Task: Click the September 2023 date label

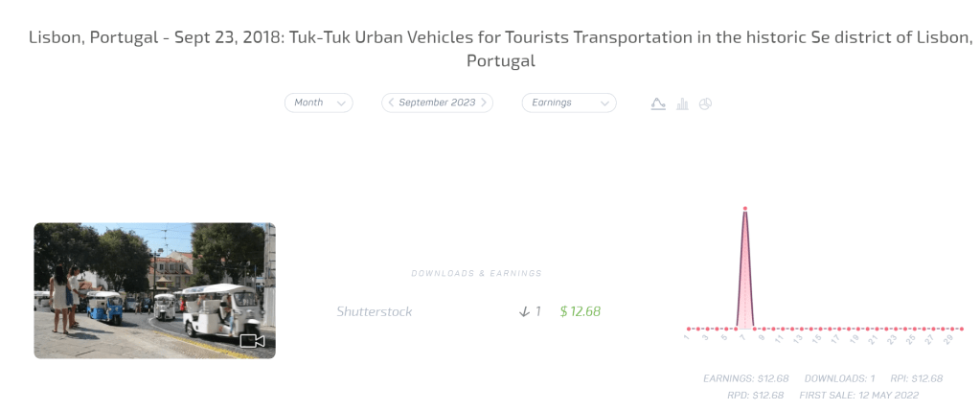Action: point(437,102)
